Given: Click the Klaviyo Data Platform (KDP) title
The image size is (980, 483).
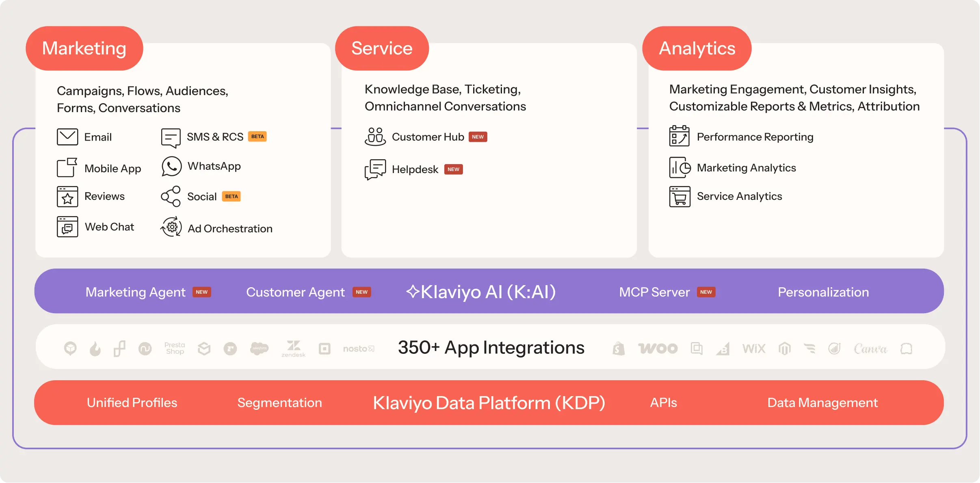Looking at the screenshot, I should point(489,403).
